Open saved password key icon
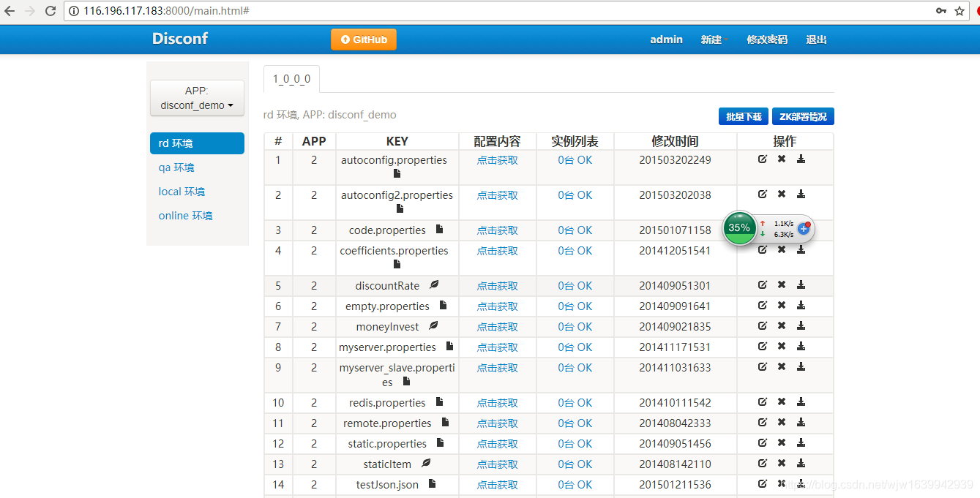 click(x=940, y=11)
